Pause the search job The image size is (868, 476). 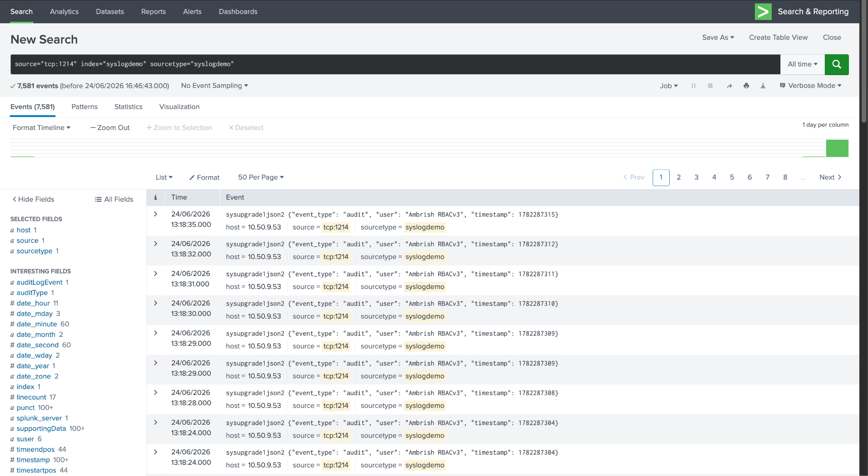click(693, 86)
